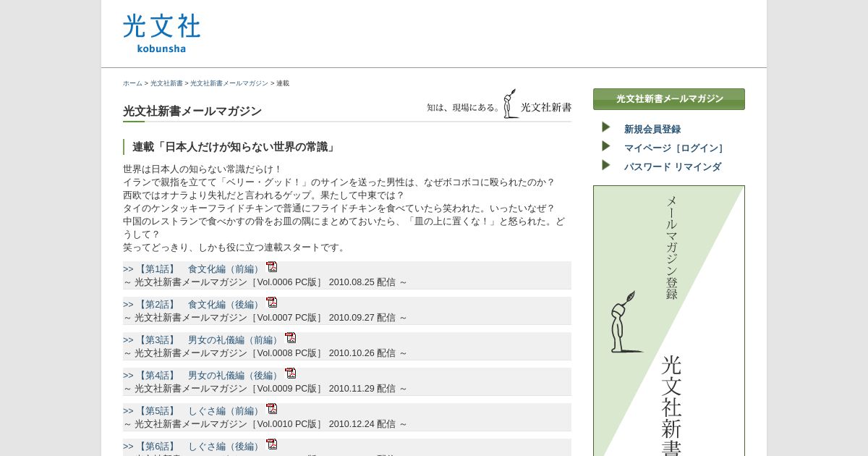Go to ホーム in breadcrumb
The height and width of the screenshot is (456, 868).
tap(132, 83)
